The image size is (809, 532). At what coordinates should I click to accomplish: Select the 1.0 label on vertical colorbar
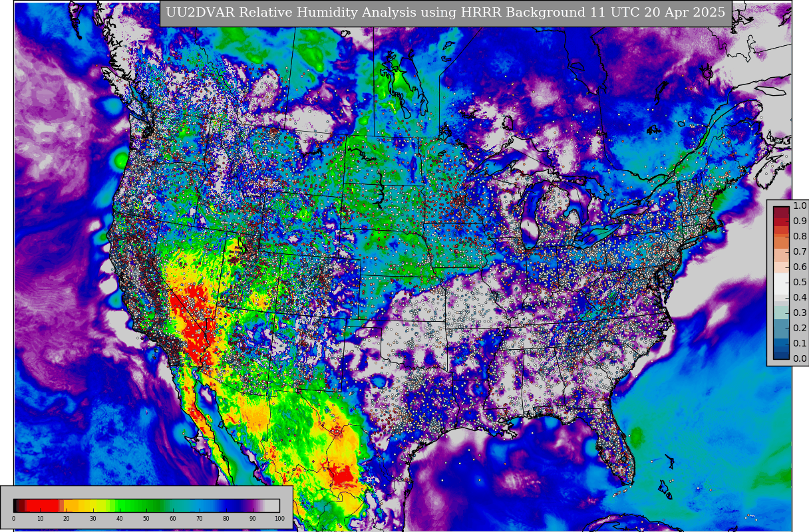tap(800, 206)
